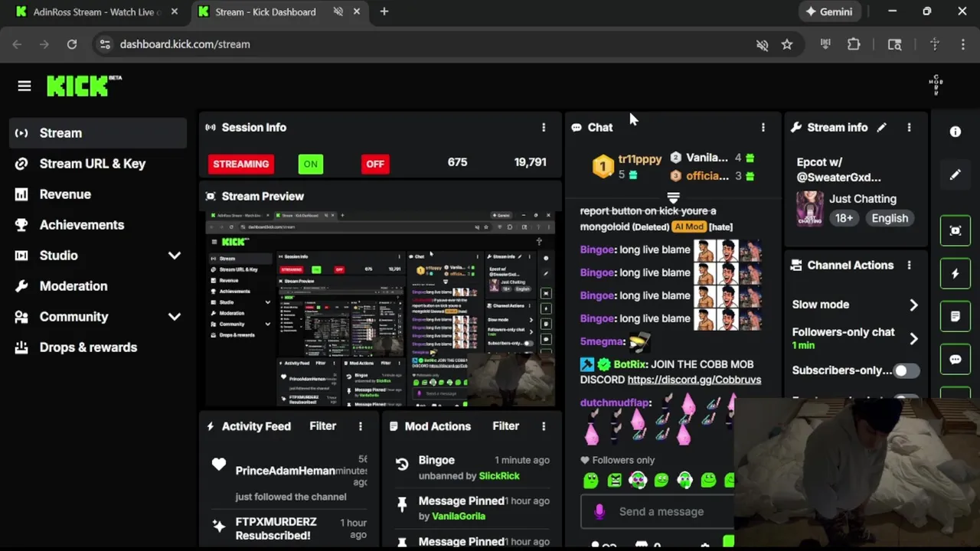Click the Stream Preview thumbnail
This screenshot has width=980, height=551.
[381, 308]
